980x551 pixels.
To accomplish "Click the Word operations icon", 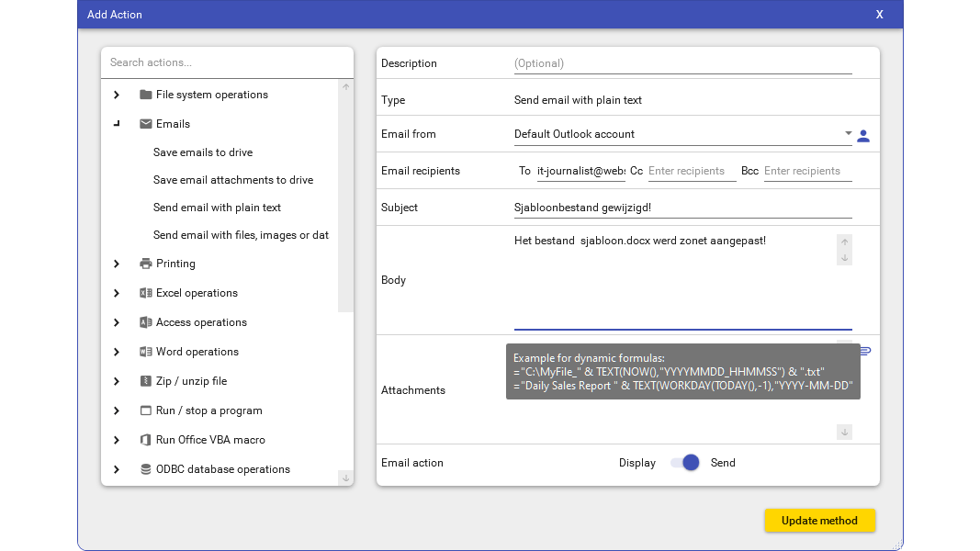I will pos(145,352).
